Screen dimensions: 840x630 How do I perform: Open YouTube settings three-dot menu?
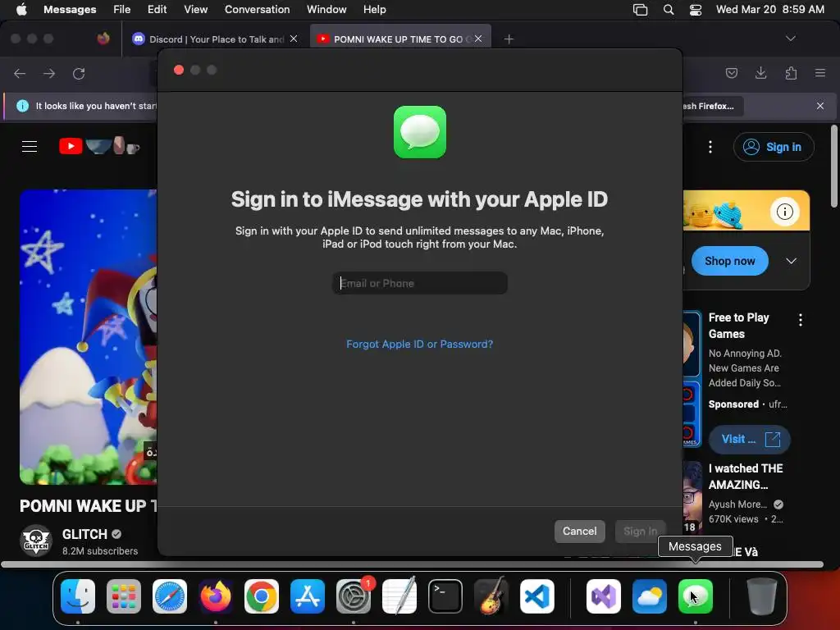pyautogui.click(x=710, y=147)
